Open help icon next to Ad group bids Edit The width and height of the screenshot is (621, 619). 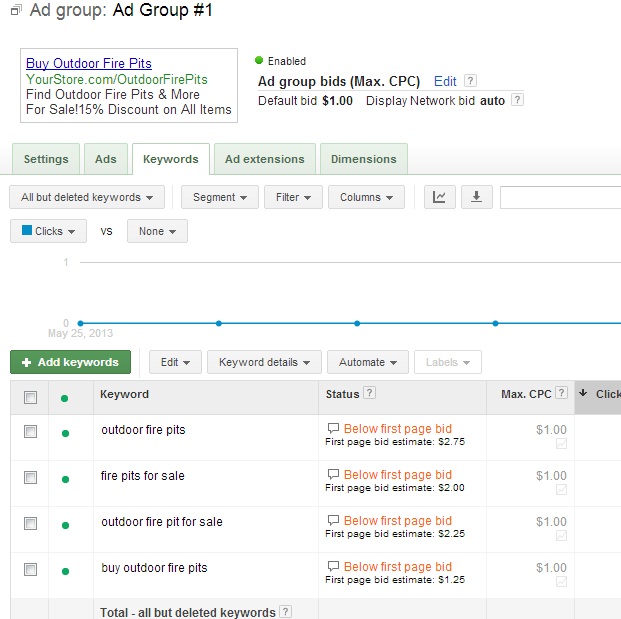470,81
